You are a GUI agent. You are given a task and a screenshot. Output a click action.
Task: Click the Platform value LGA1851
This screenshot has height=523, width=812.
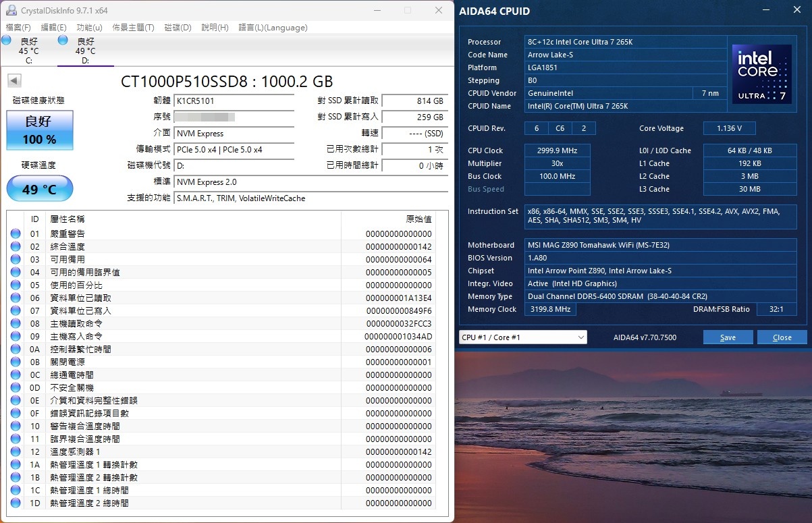click(627, 67)
